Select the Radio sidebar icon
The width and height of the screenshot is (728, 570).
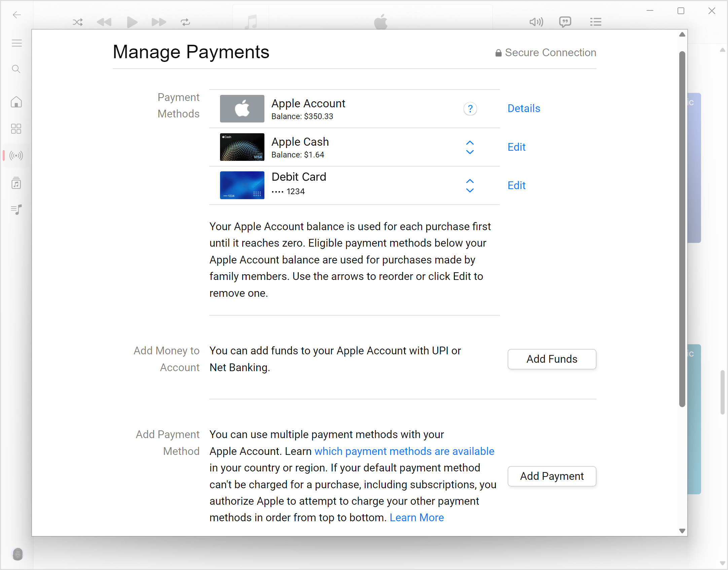(x=16, y=155)
